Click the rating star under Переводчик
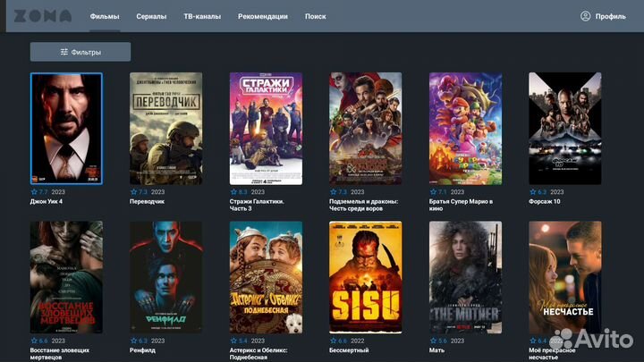644x362 pixels. point(133,191)
